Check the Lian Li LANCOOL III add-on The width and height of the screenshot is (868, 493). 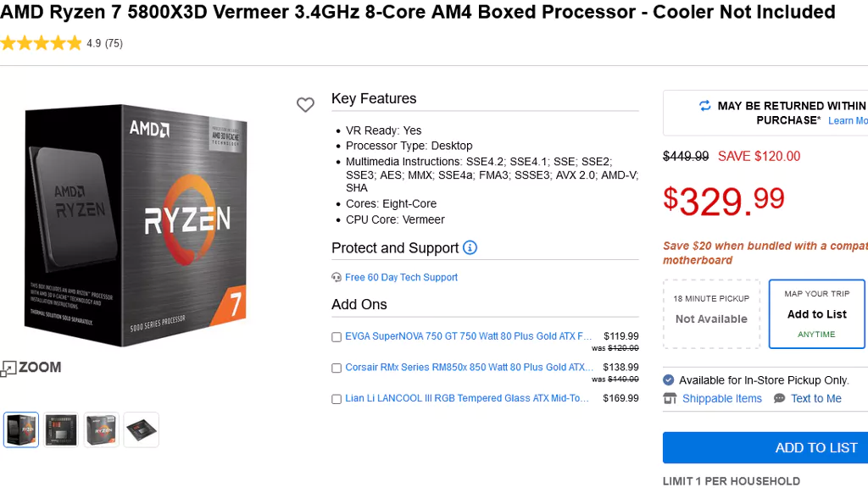click(x=337, y=399)
